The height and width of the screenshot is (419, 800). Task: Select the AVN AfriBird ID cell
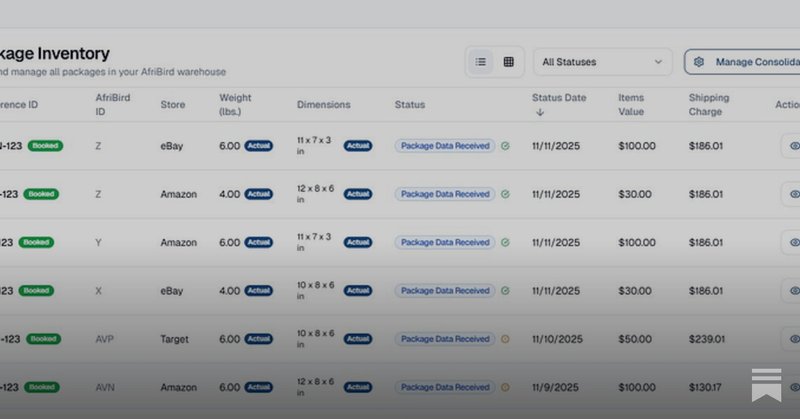[x=105, y=387]
